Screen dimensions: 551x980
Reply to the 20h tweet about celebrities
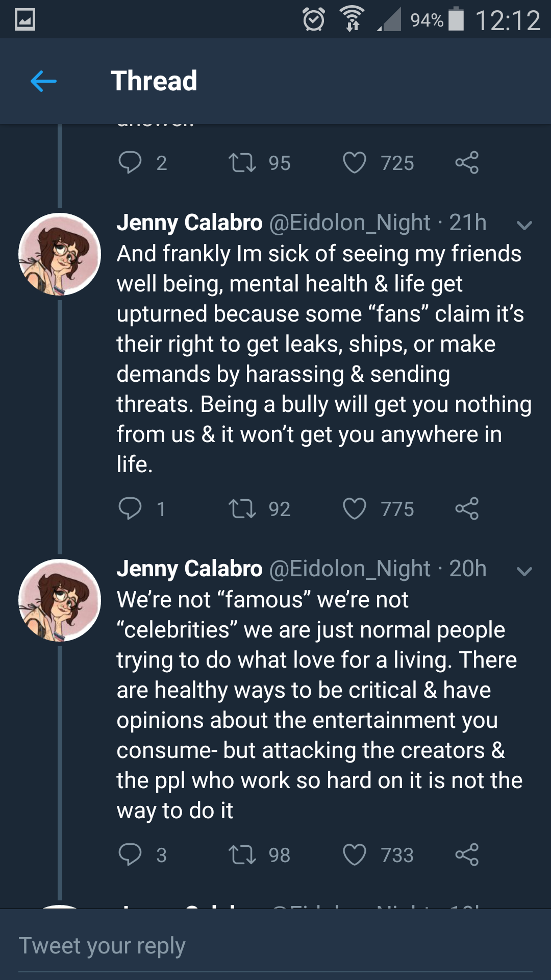(x=130, y=854)
